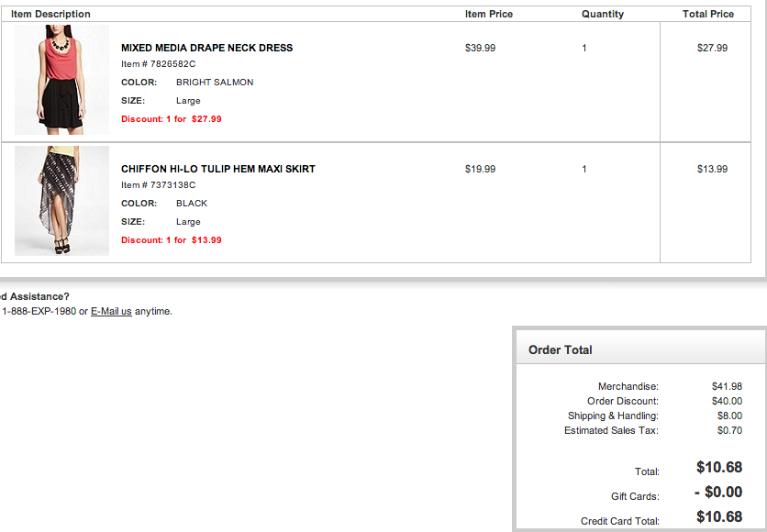Click the E-Mail us link

(111, 311)
